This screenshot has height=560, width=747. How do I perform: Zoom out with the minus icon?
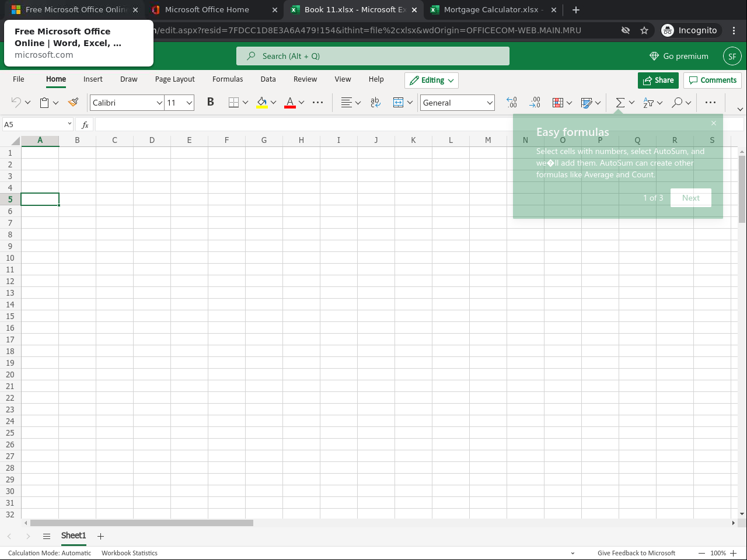(x=702, y=553)
